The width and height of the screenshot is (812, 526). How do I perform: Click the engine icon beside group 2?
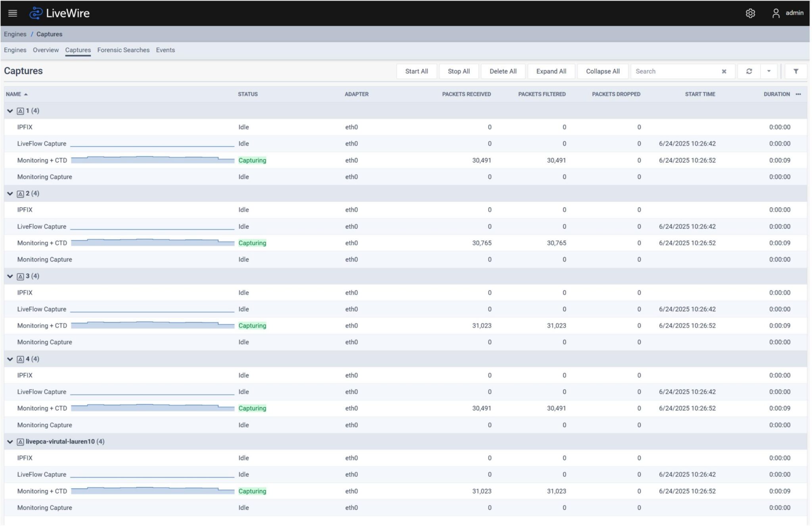coord(20,194)
